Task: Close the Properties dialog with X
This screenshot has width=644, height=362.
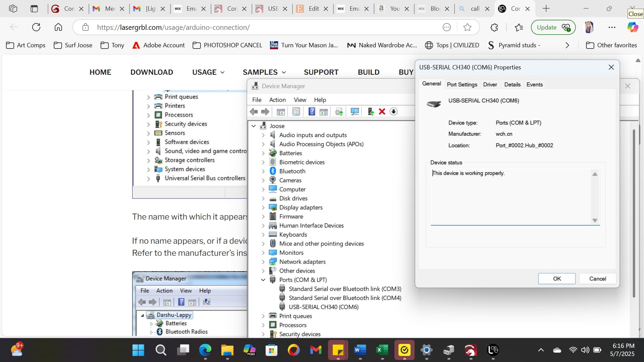Action: click(x=611, y=67)
